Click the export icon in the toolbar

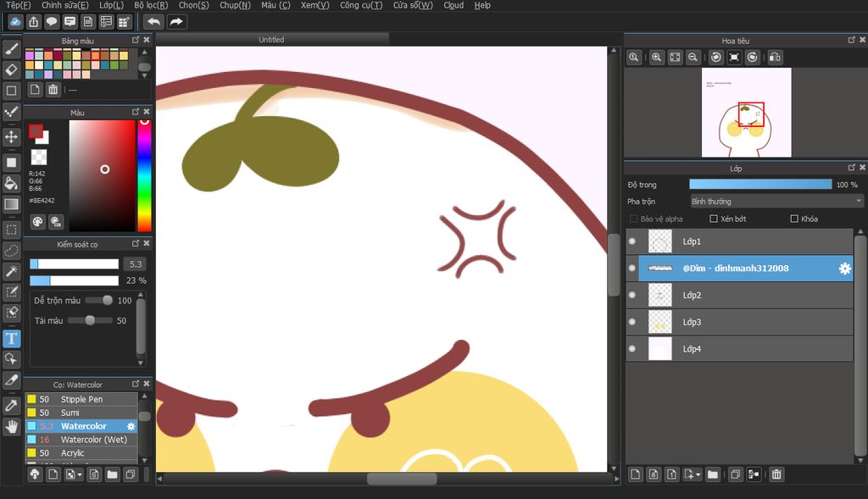tap(34, 22)
